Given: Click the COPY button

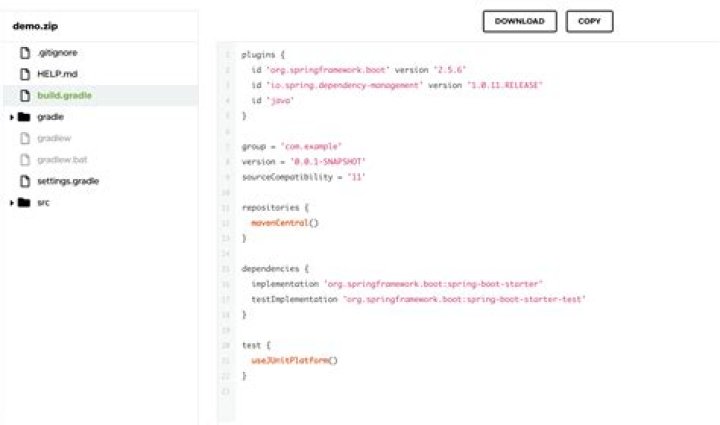Looking at the screenshot, I should pyautogui.click(x=589, y=21).
